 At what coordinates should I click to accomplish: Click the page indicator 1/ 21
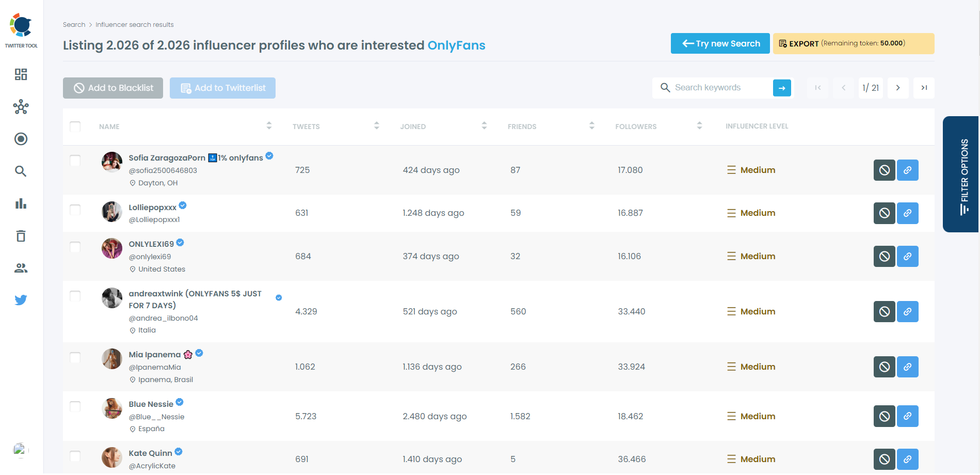[871, 88]
